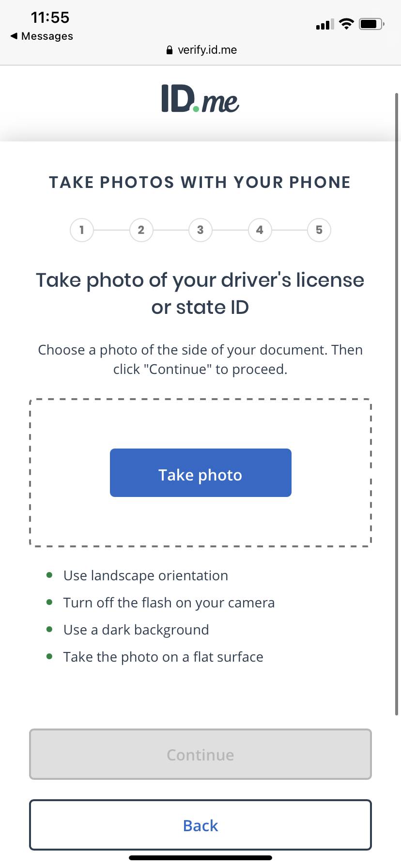Image resolution: width=401 pixels, height=868 pixels.
Task: Select step 5 in the progress indicator
Action: click(x=319, y=230)
